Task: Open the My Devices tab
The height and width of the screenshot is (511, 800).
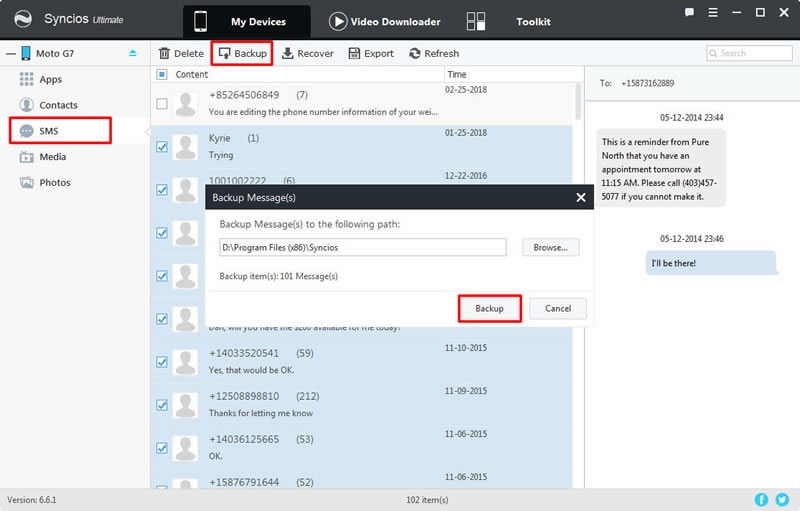Action: coord(246,21)
